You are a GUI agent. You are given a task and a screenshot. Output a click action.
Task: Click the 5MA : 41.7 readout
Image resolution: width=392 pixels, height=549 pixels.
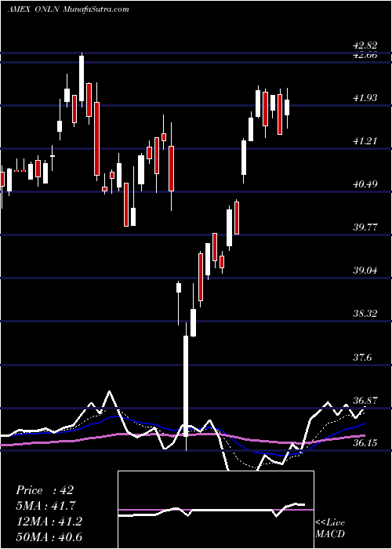point(45,506)
